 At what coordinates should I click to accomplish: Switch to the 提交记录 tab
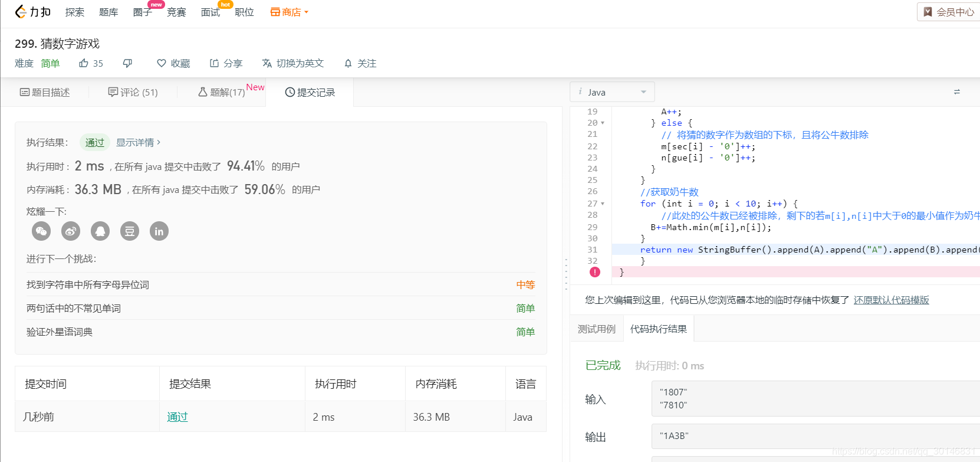click(x=310, y=93)
